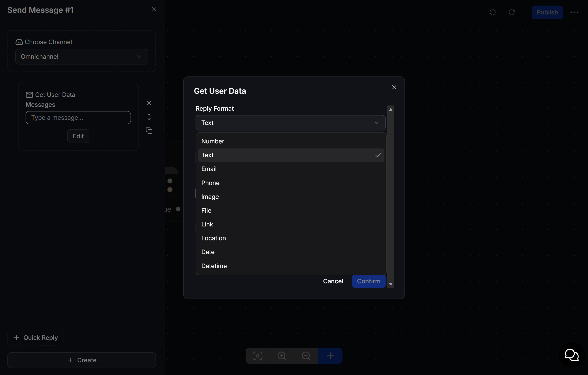Zoom in on the canvas
Viewport: 588px width, 375px height.
click(x=282, y=356)
